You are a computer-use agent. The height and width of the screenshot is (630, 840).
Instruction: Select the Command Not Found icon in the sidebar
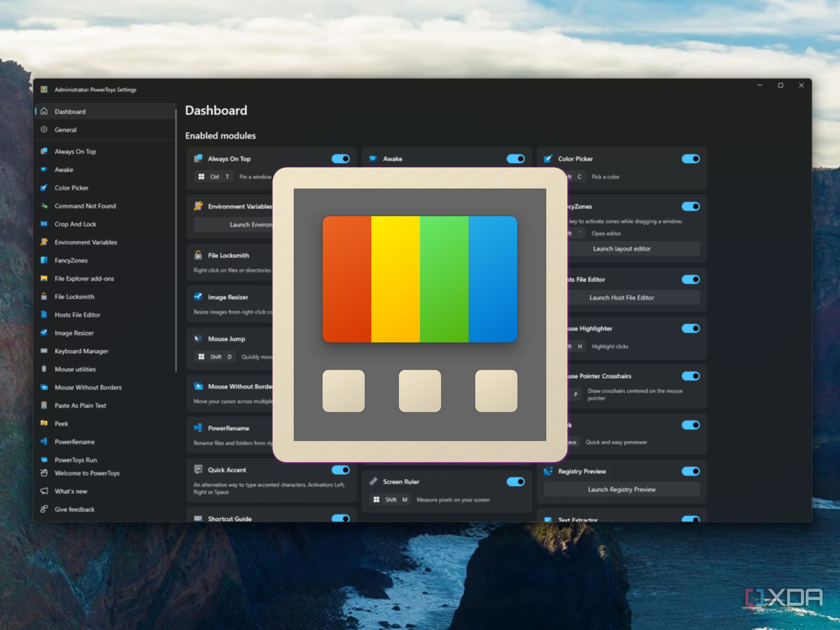click(44, 206)
